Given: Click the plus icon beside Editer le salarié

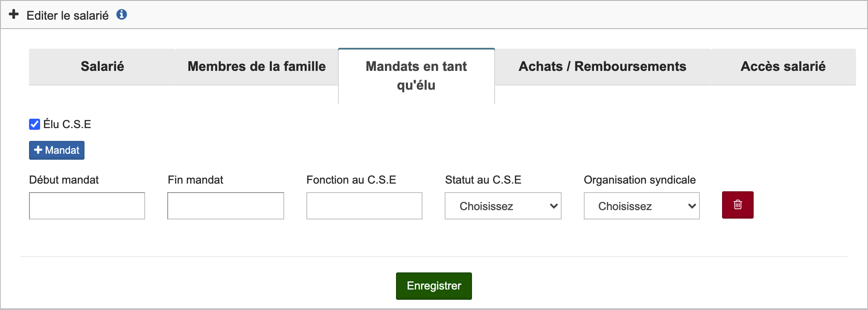Looking at the screenshot, I should (14, 15).
